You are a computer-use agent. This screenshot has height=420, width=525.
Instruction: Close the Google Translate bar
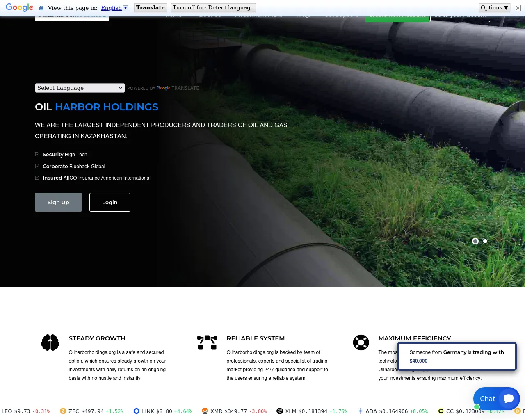(x=518, y=8)
